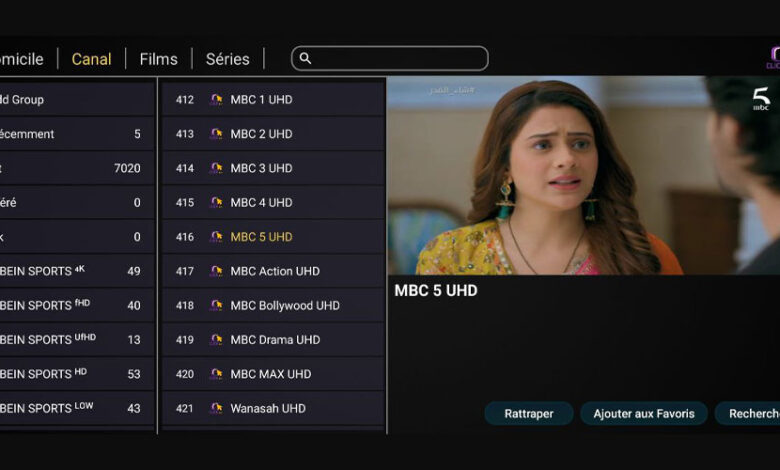The width and height of the screenshot is (780, 470).
Task: Click the MBC 3 UHD channel logo icon
Action: pyautogui.click(x=216, y=168)
